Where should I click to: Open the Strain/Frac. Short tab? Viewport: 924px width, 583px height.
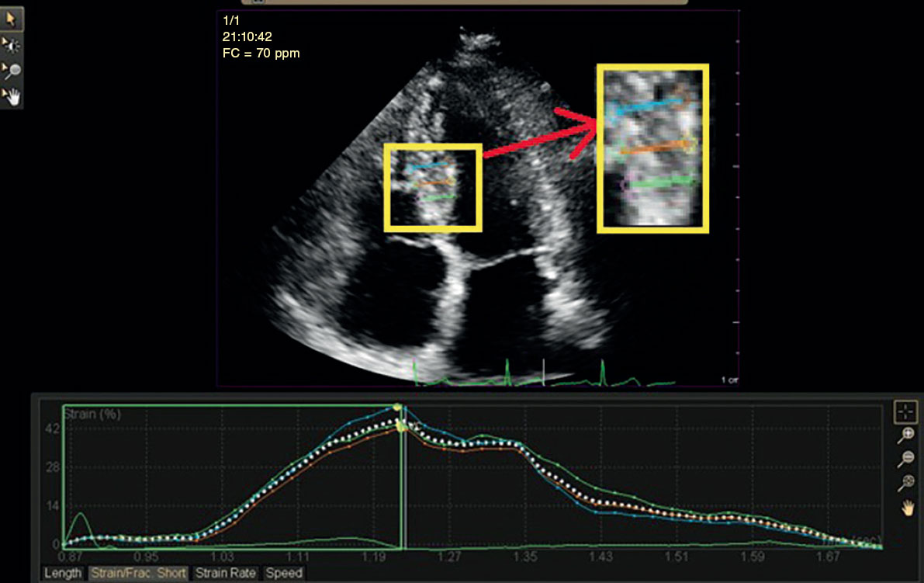(x=137, y=574)
